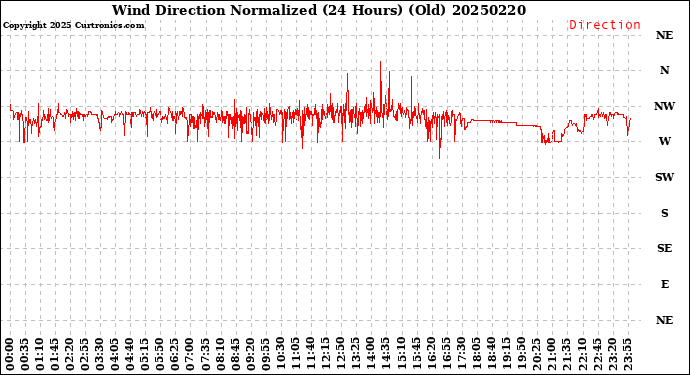Click the chart title text

coord(319,10)
